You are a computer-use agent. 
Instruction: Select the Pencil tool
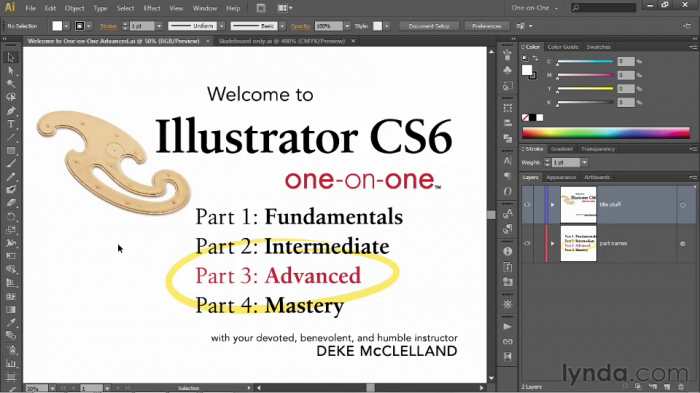click(x=11, y=177)
